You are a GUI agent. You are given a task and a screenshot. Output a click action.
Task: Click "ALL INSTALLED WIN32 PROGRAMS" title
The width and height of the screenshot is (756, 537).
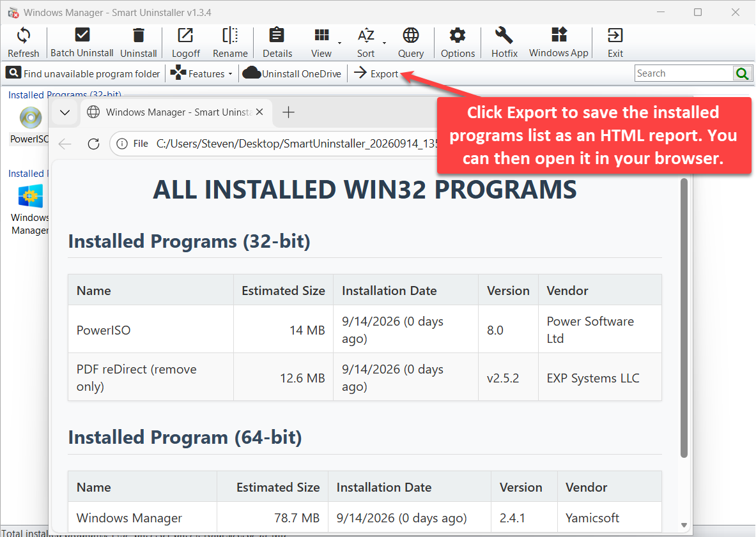[x=364, y=189]
